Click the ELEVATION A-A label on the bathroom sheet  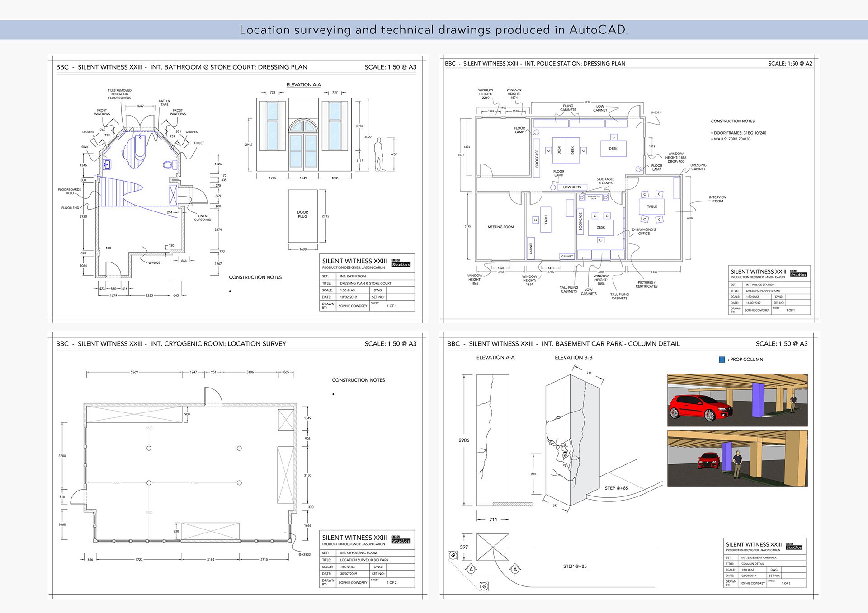303,85
